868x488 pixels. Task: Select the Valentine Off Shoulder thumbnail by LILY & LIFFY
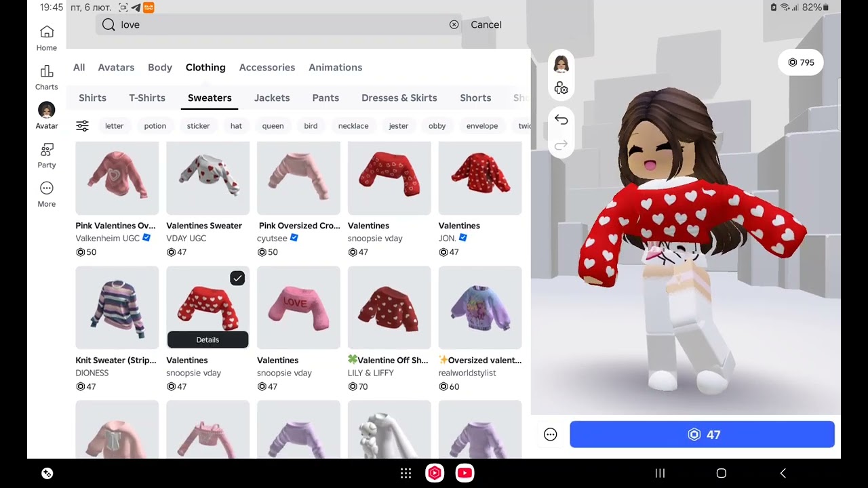389,308
